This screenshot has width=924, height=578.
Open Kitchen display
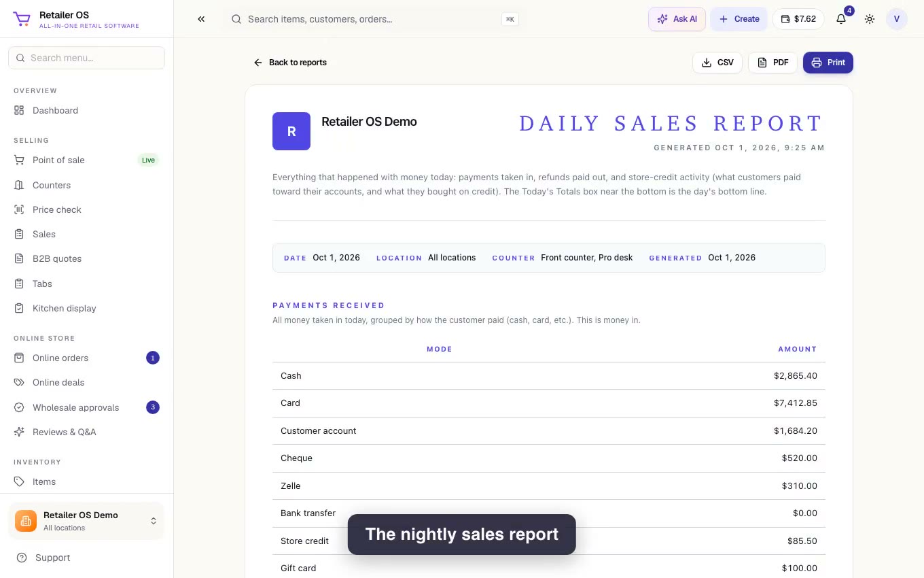(x=86, y=308)
